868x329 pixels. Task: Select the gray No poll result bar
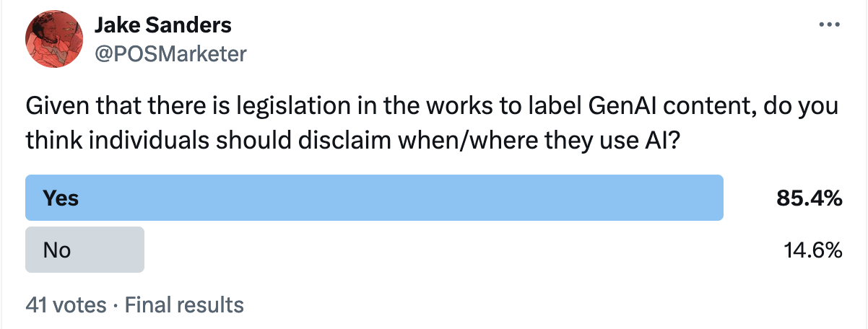84,250
